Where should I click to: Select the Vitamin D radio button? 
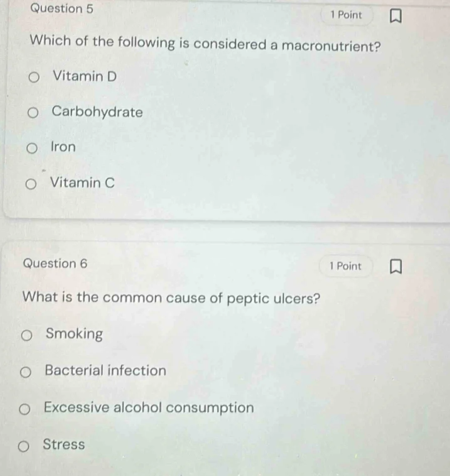pos(35,76)
